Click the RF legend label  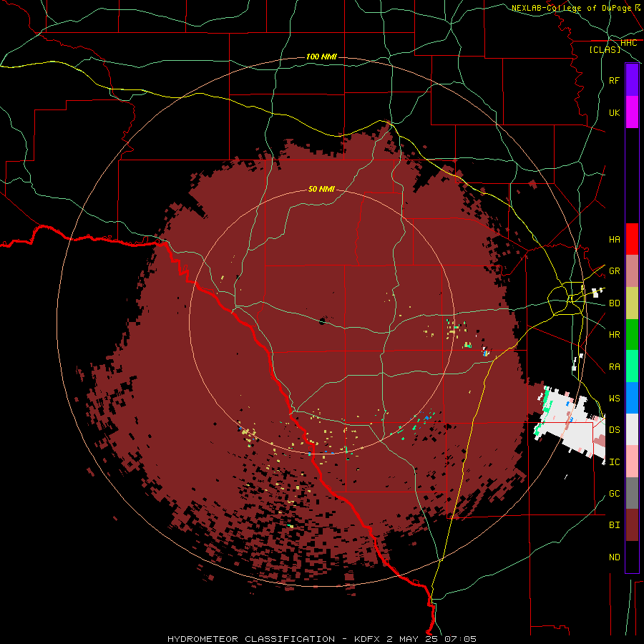click(615, 80)
